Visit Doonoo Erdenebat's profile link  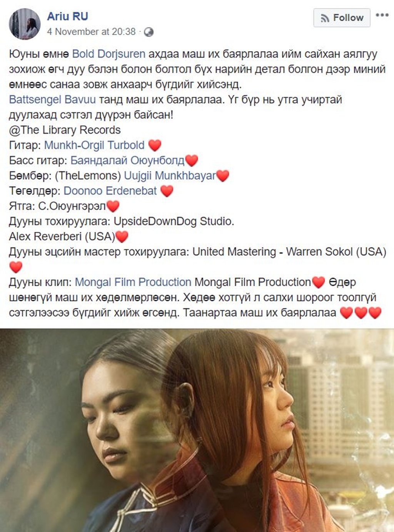pos(110,191)
